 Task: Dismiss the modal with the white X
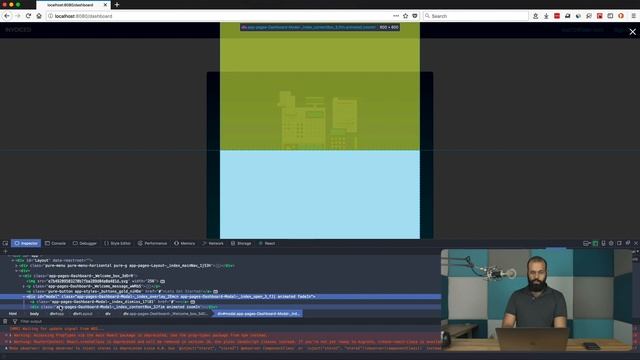632,32
